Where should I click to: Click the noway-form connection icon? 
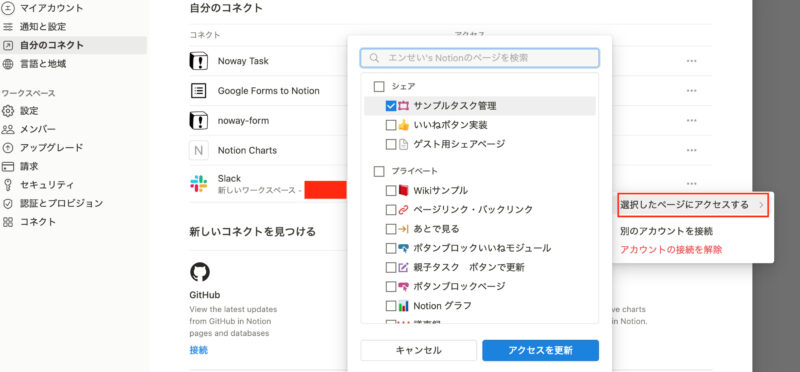pyautogui.click(x=198, y=120)
